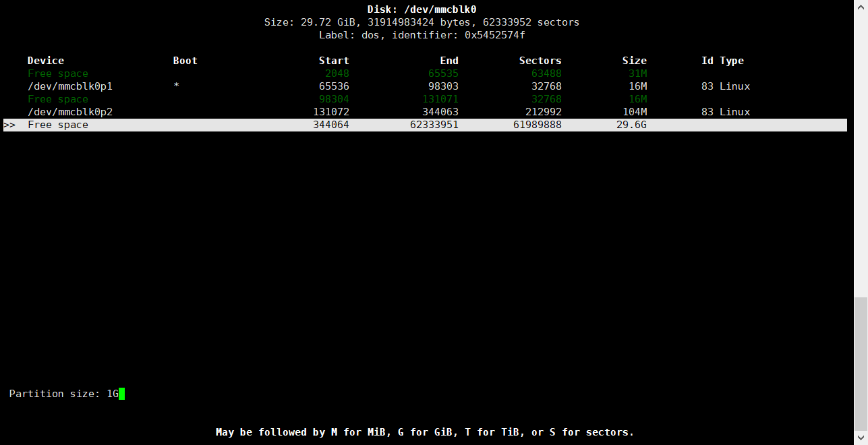Click the sectors value 212992
Viewport: 868px width, 445px height.
click(x=544, y=112)
